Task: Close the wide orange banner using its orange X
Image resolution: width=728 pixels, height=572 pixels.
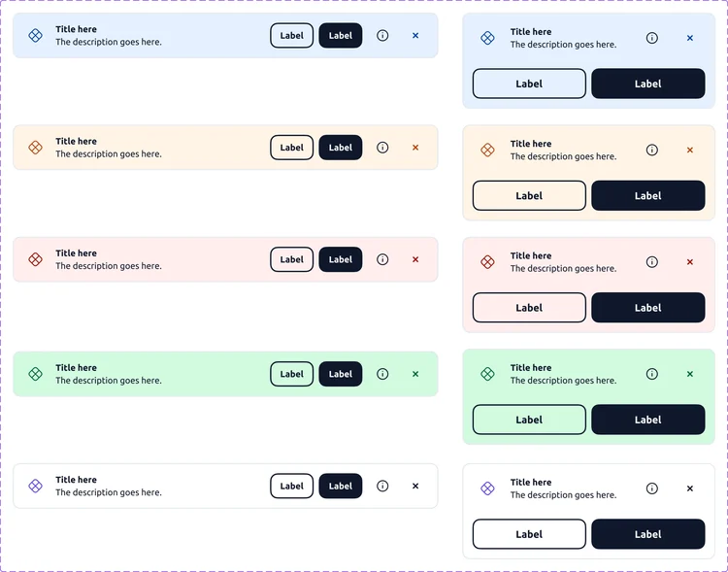Action: 415,148
